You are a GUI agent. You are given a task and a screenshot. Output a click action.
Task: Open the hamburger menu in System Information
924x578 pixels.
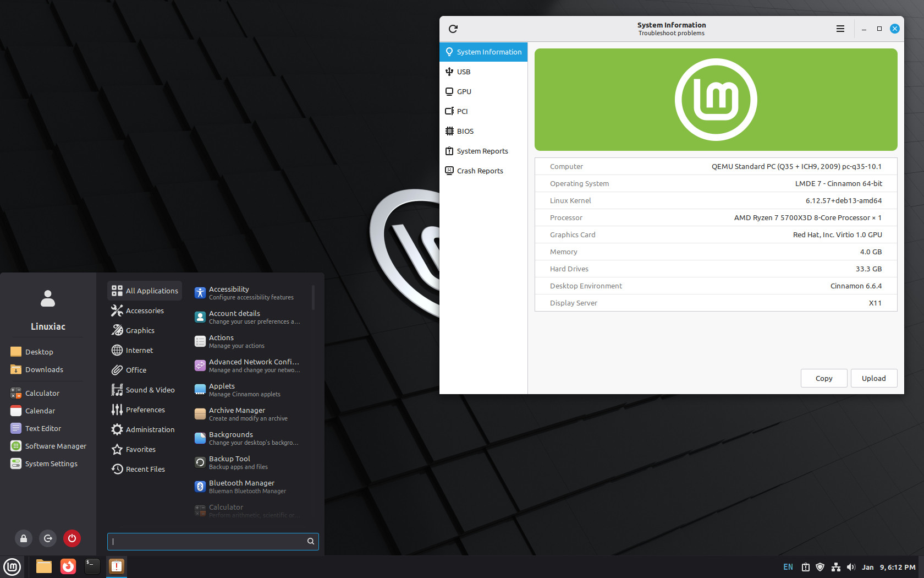840,29
